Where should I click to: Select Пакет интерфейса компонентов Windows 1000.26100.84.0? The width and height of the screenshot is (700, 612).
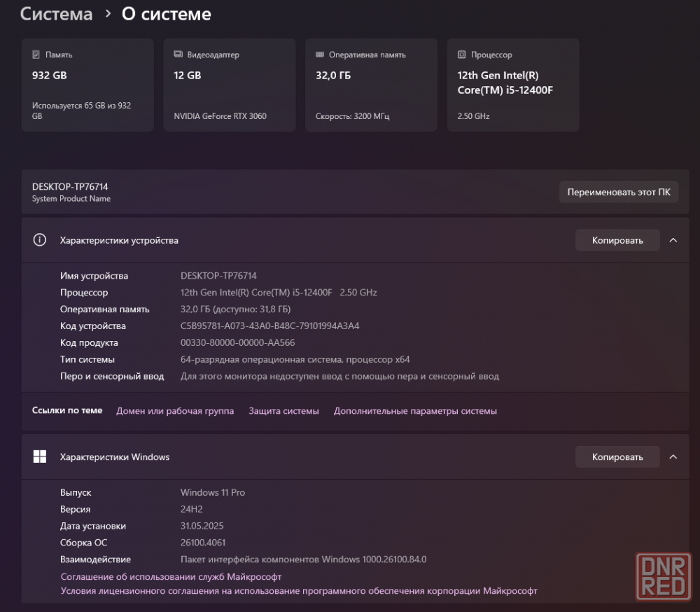coord(304,559)
